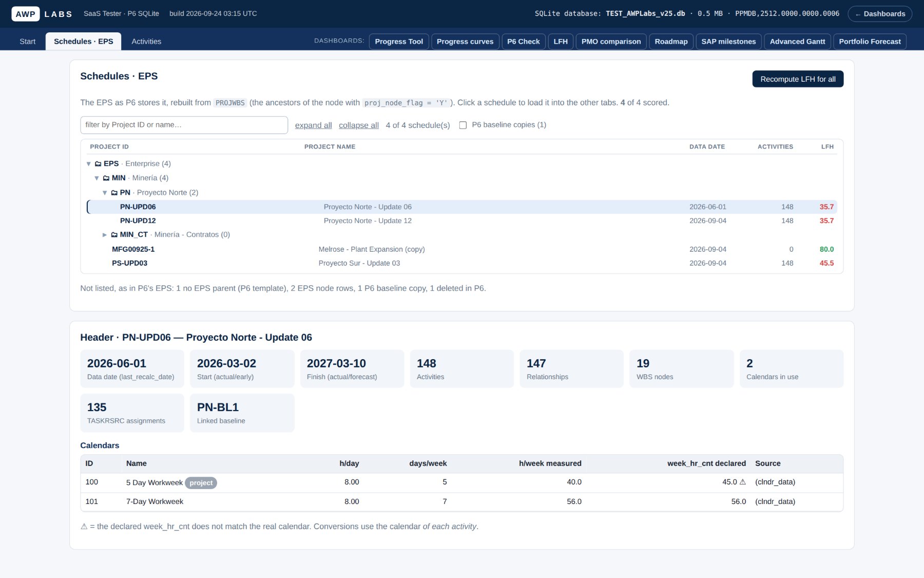Screen dimensions: 924x578
Task: Click the h/week measured column header
Action: [550, 463]
